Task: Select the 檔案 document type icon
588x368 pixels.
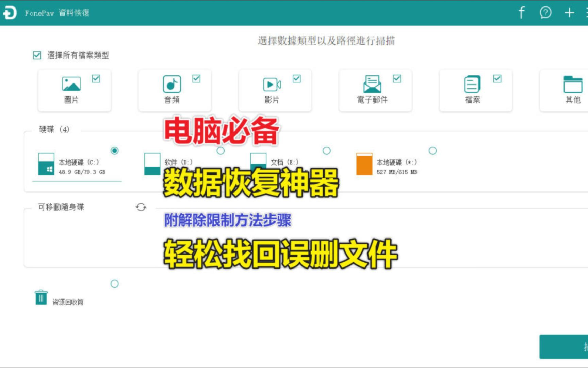Action: [x=472, y=84]
